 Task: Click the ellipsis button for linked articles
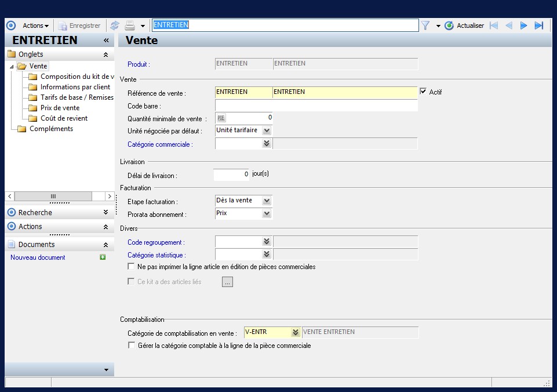[x=227, y=282]
